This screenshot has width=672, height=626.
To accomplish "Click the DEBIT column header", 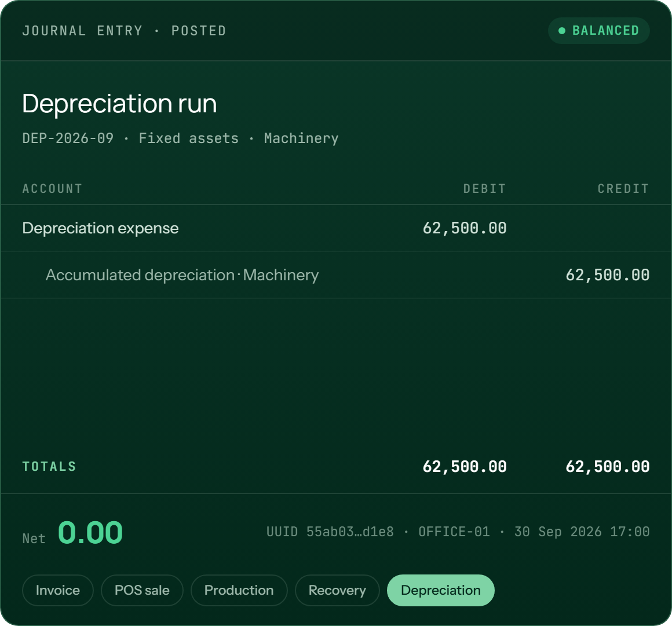I will [x=485, y=189].
